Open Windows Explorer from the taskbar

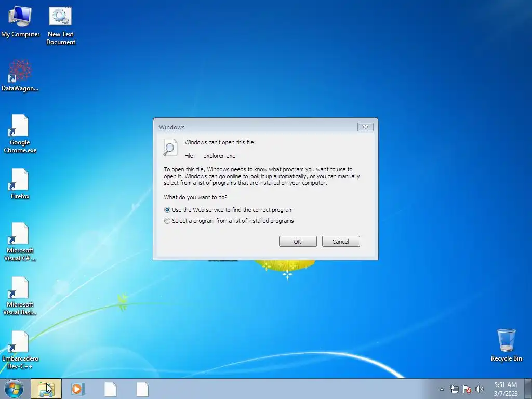coord(46,389)
